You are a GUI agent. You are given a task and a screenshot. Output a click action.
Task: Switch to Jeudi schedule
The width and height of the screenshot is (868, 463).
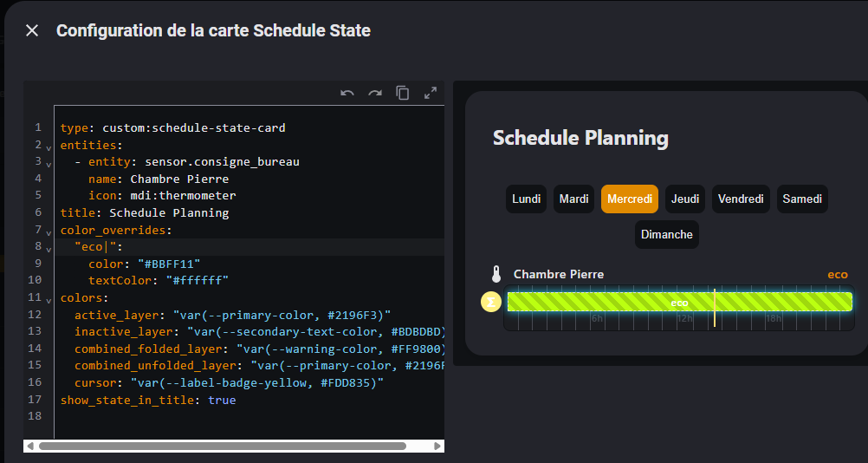[685, 199]
